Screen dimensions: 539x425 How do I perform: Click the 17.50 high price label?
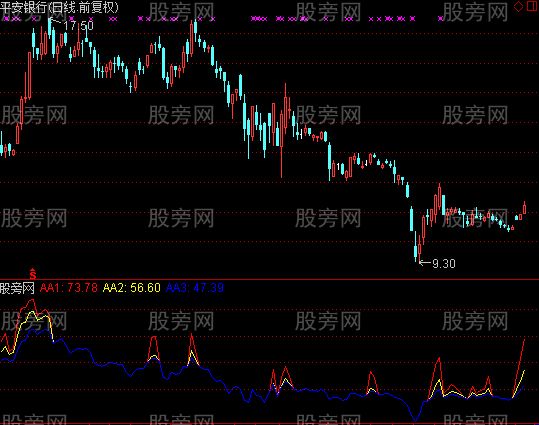point(78,25)
